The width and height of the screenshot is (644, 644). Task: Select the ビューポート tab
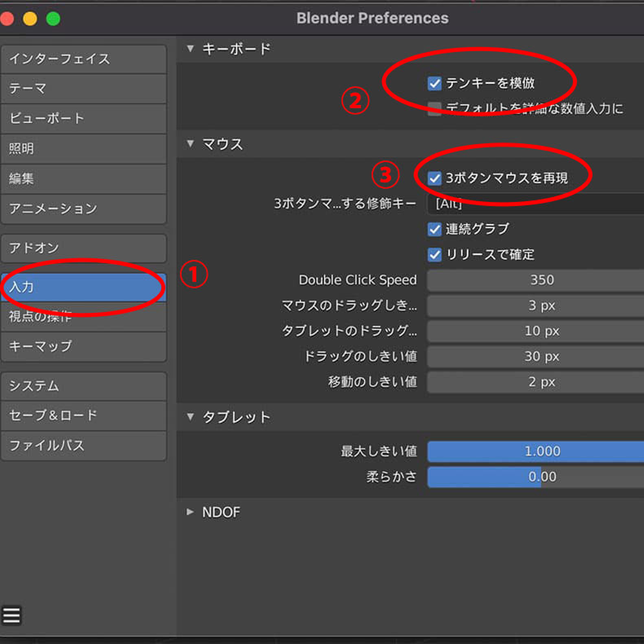tap(84, 119)
